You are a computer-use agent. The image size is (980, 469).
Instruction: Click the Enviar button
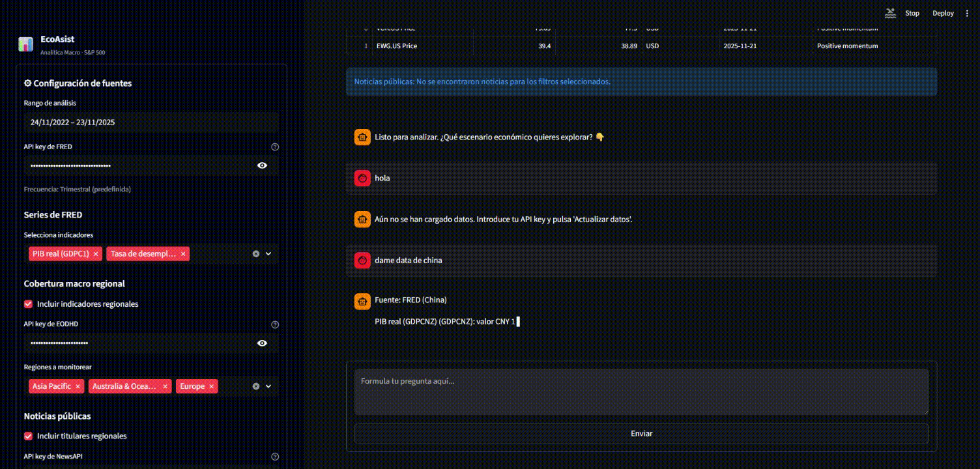click(641, 433)
